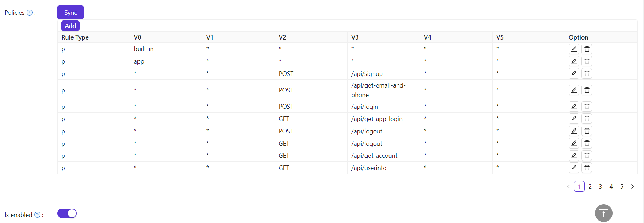Edit the built-in policy rule

(574, 49)
